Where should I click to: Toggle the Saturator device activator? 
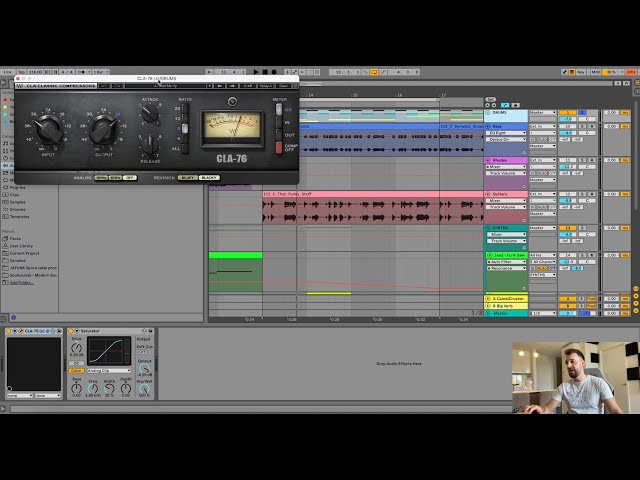[71, 331]
